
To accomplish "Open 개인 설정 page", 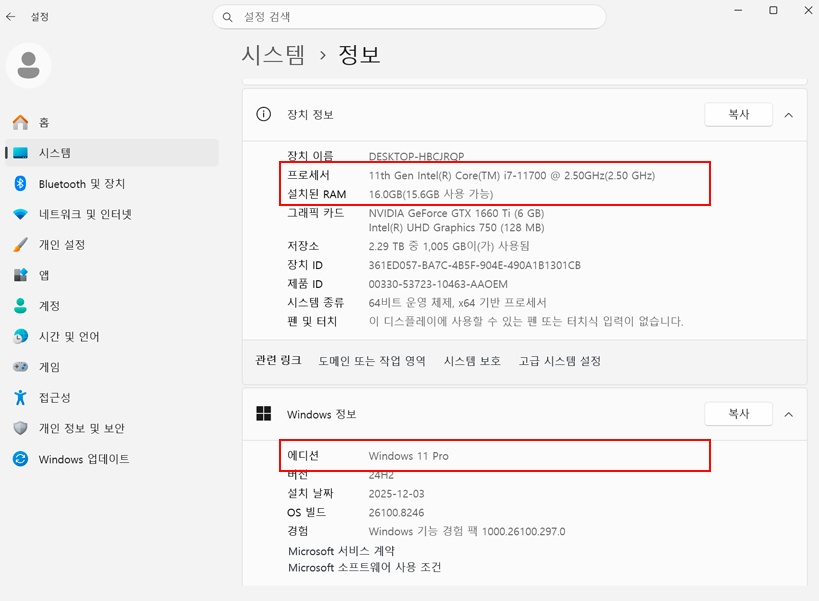I will coord(111,244).
